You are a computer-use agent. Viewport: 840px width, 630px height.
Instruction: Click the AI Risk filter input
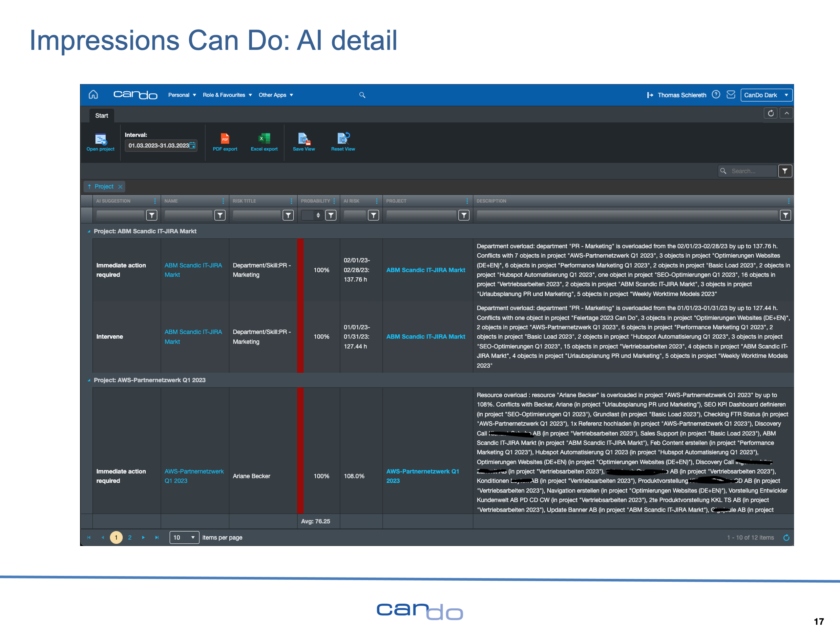[x=355, y=216]
